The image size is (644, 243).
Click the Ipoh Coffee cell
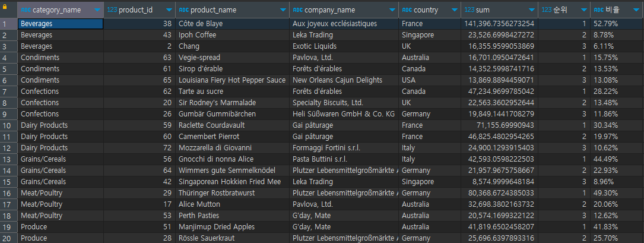[233, 35]
